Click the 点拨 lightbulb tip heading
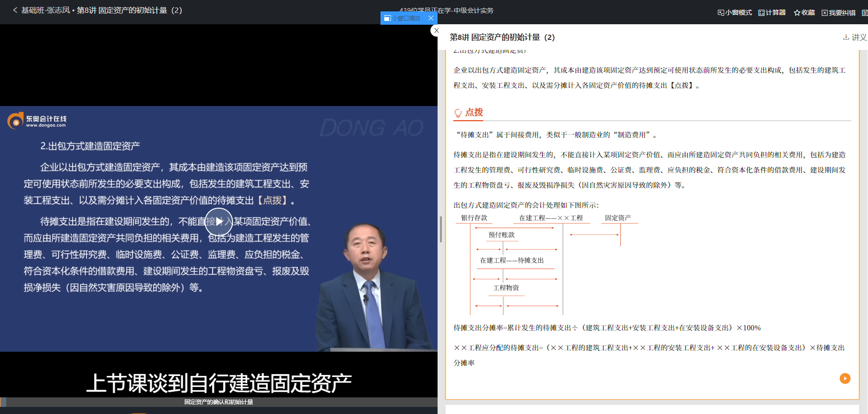This screenshot has height=414, width=868. pyautogui.click(x=468, y=112)
